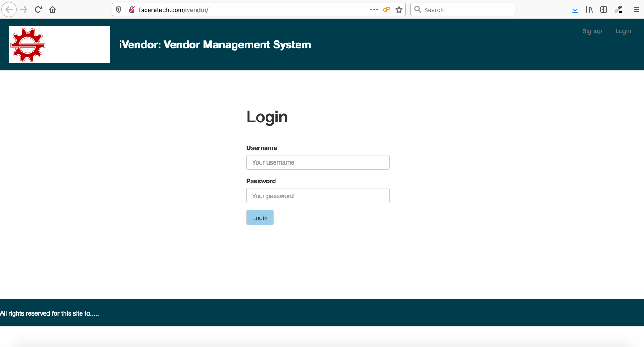Image resolution: width=644 pixels, height=347 pixels.
Task: Open page actions three-dot menu
Action: pyautogui.click(x=374, y=9)
